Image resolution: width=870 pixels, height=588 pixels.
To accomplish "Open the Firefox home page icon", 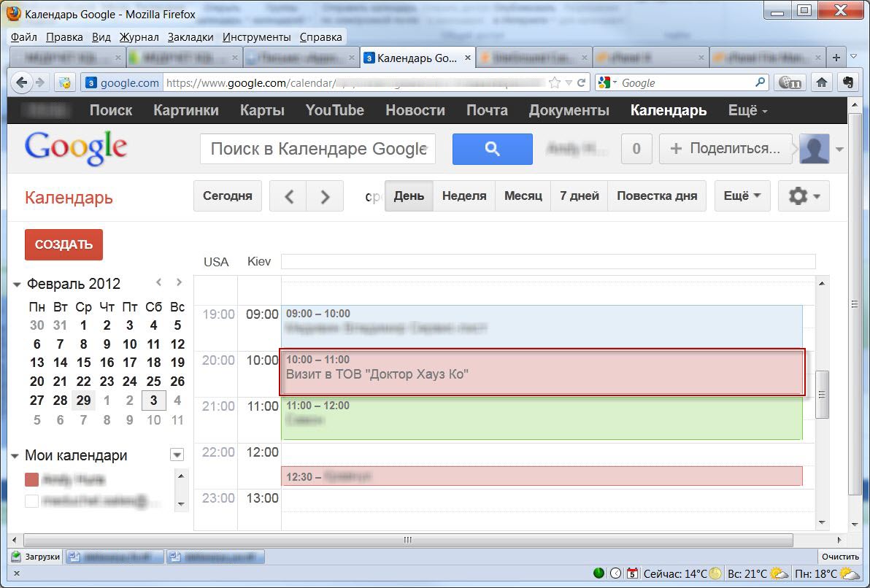I will tap(823, 82).
